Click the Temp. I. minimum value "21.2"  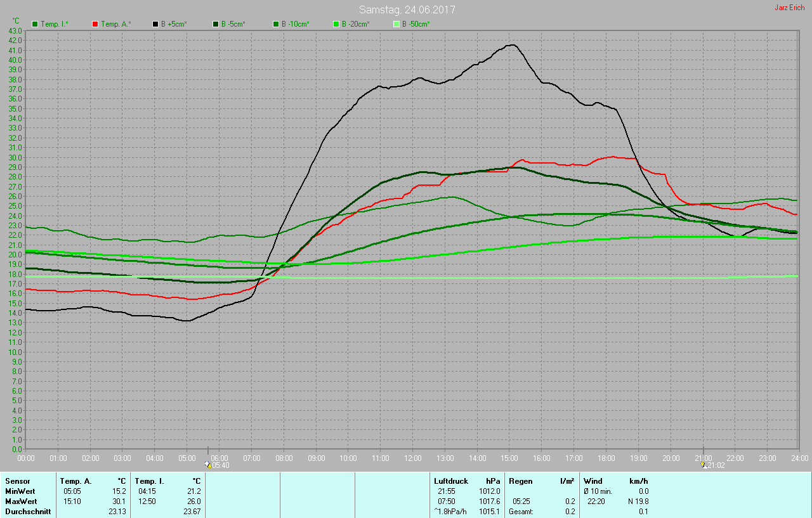coord(194,491)
